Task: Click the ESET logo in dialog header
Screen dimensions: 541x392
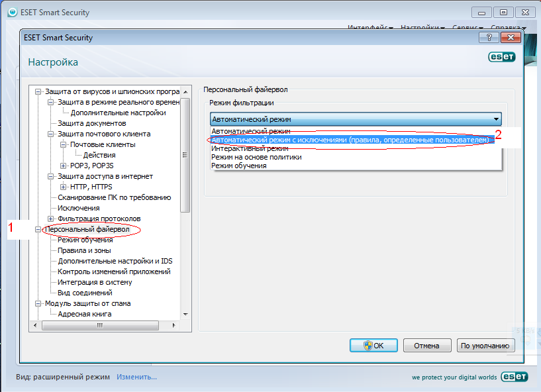Action: (x=502, y=56)
